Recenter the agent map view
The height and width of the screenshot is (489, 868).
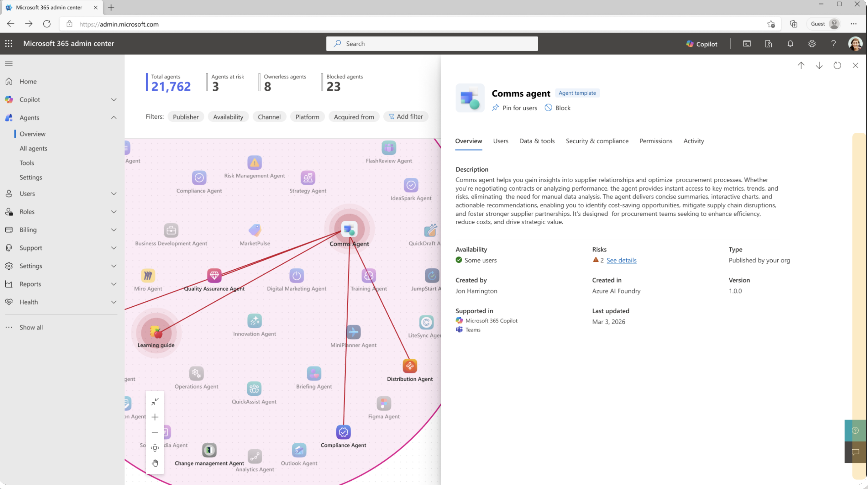point(155,448)
